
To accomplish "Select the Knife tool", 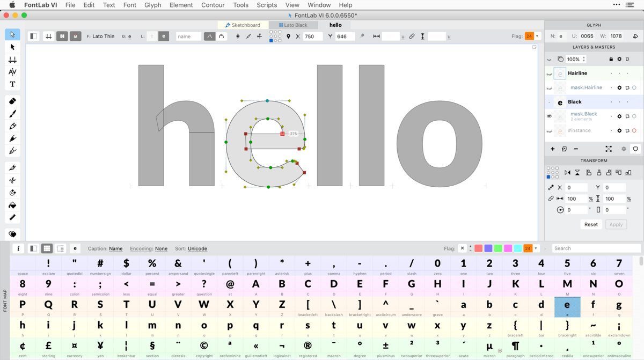I will point(12,167).
